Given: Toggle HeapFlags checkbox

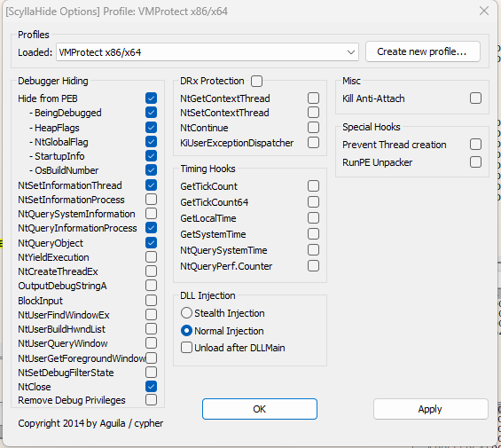Looking at the screenshot, I should (x=151, y=127).
